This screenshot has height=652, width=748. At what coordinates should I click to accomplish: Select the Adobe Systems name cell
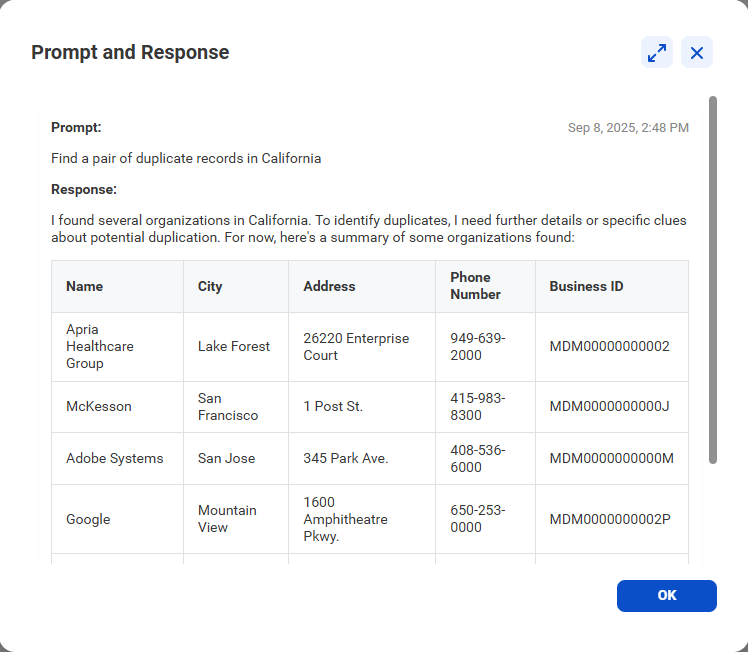coord(117,459)
